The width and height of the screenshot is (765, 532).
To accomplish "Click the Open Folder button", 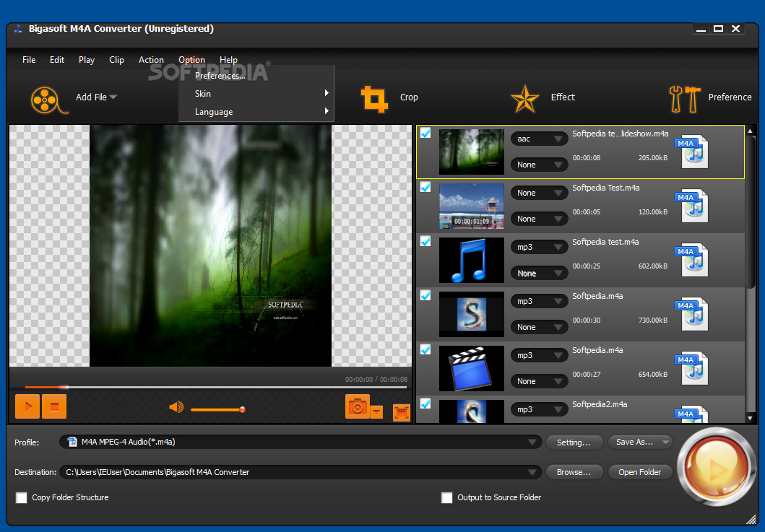I will (x=639, y=472).
